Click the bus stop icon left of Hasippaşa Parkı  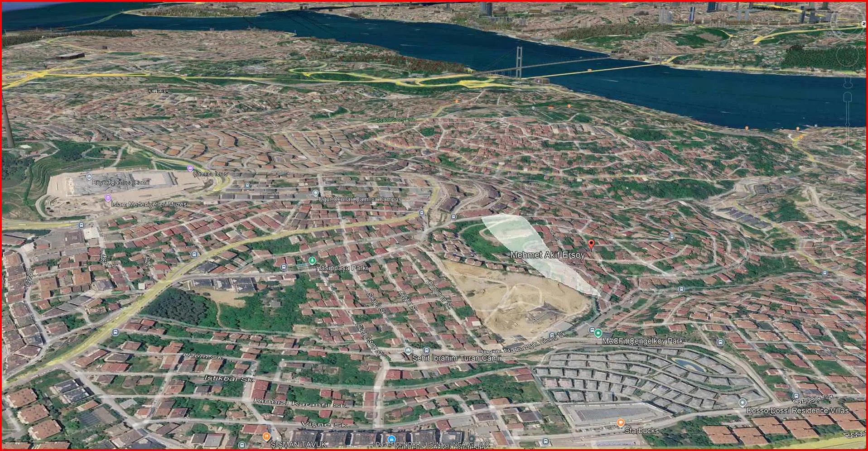click(284, 267)
